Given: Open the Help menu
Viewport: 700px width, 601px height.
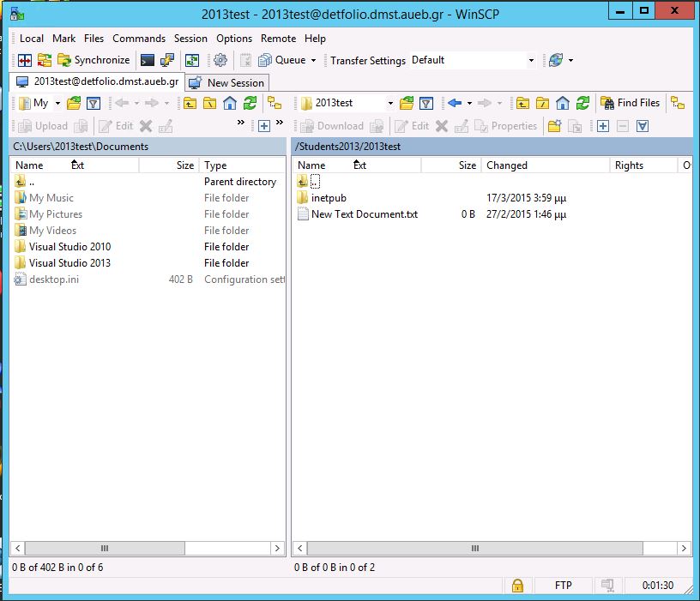Looking at the screenshot, I should pos(315,39).
